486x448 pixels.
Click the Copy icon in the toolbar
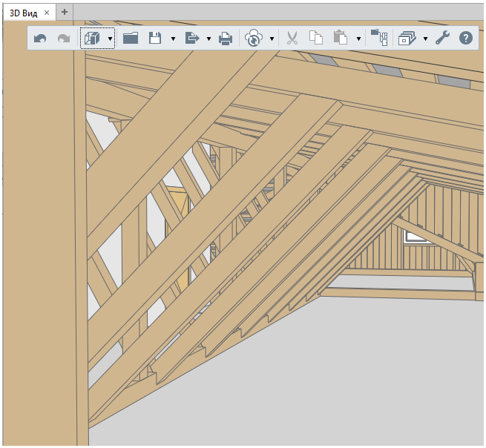pyautogui.click(x=316, y=39)
